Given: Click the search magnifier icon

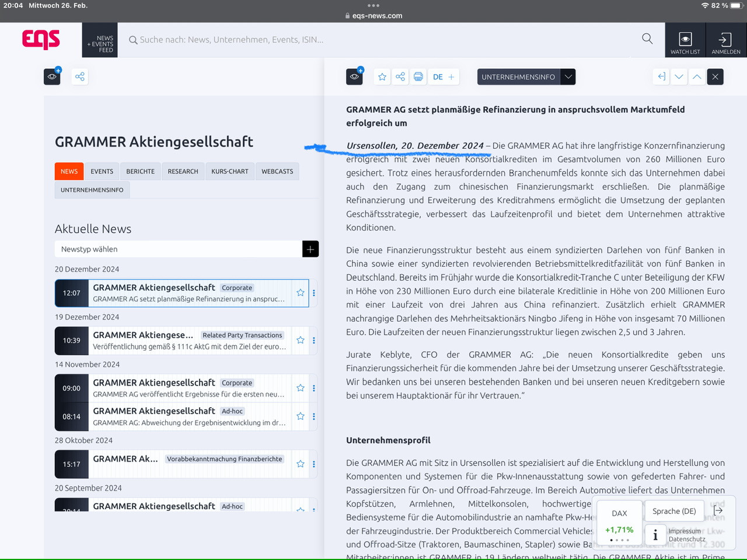Looking at the screenshot, I should 647,39.
